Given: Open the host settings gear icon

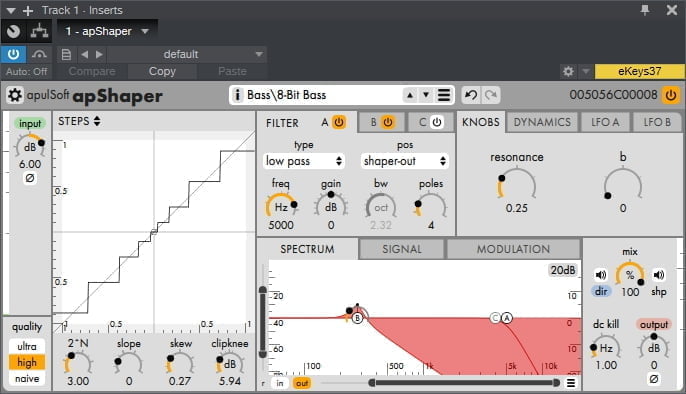Looking at the screenshot, I should [568, 71].
